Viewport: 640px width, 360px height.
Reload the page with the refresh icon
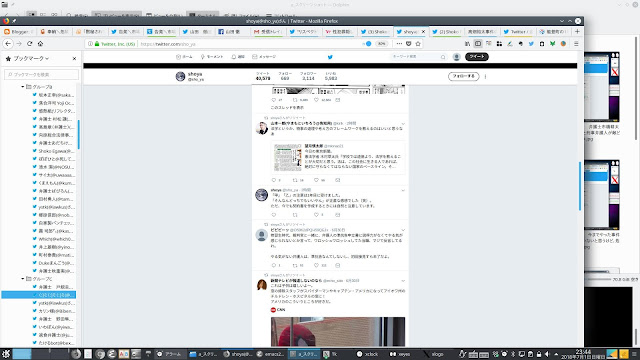29,44
